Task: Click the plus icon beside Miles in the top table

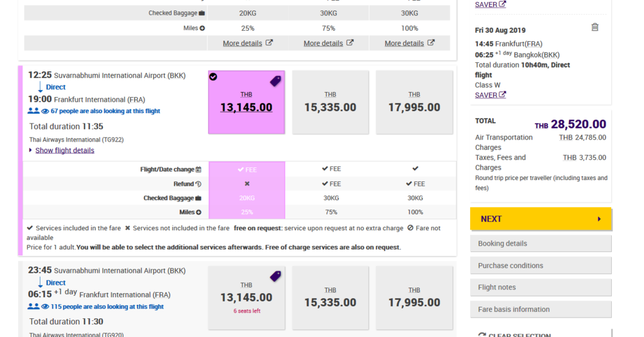Action: point(202,28)
